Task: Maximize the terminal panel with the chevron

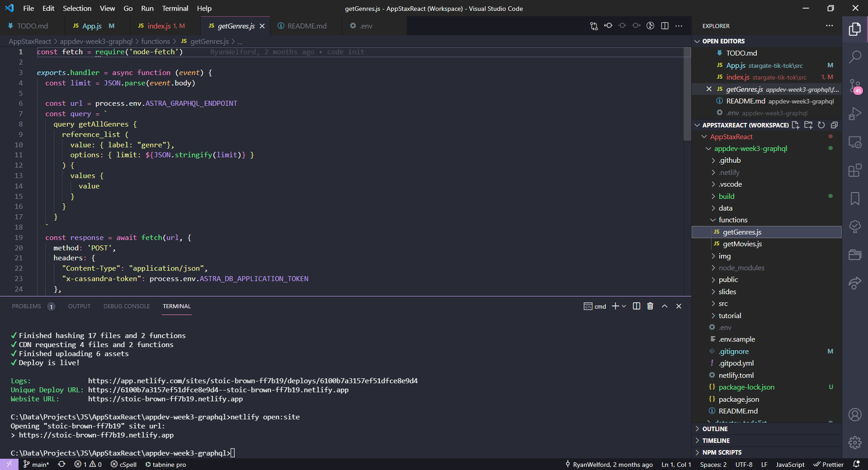Action: (665, 306)
